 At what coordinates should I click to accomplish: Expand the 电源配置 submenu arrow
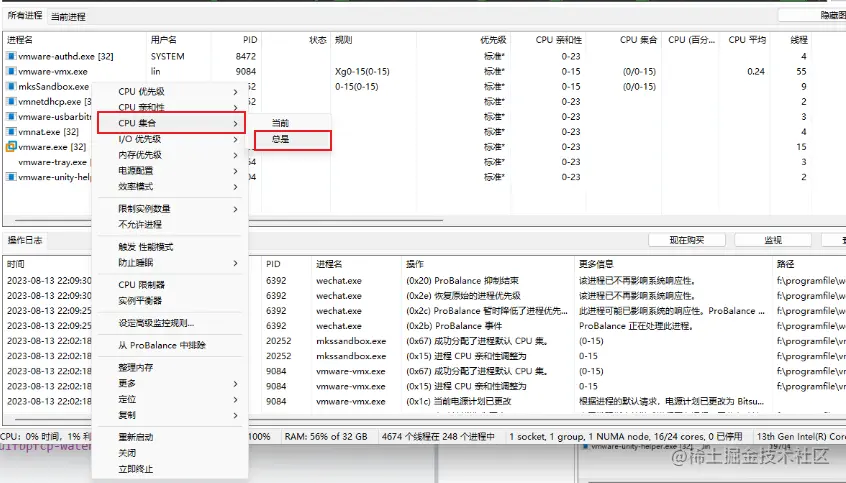click(235, 171)
